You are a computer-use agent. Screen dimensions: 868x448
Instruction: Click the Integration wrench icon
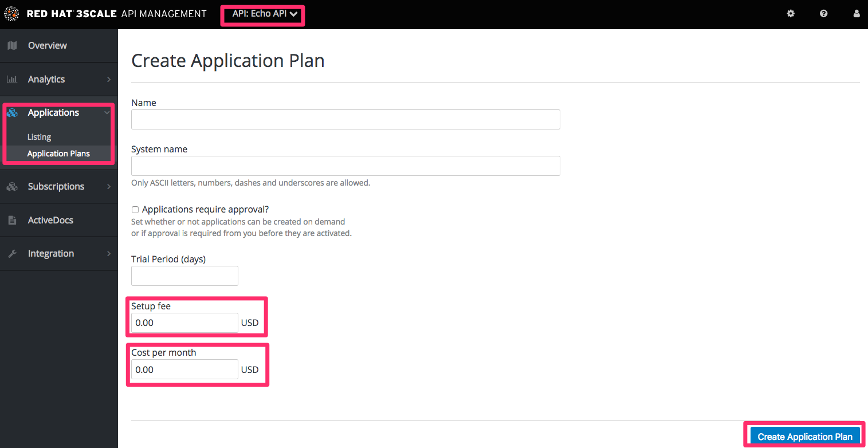click(12, 253)
